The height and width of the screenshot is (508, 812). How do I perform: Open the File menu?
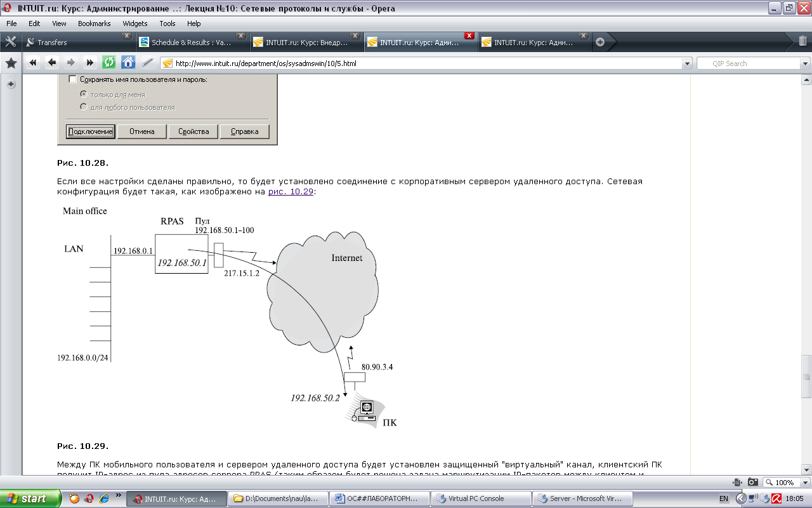tap(11, 23)
